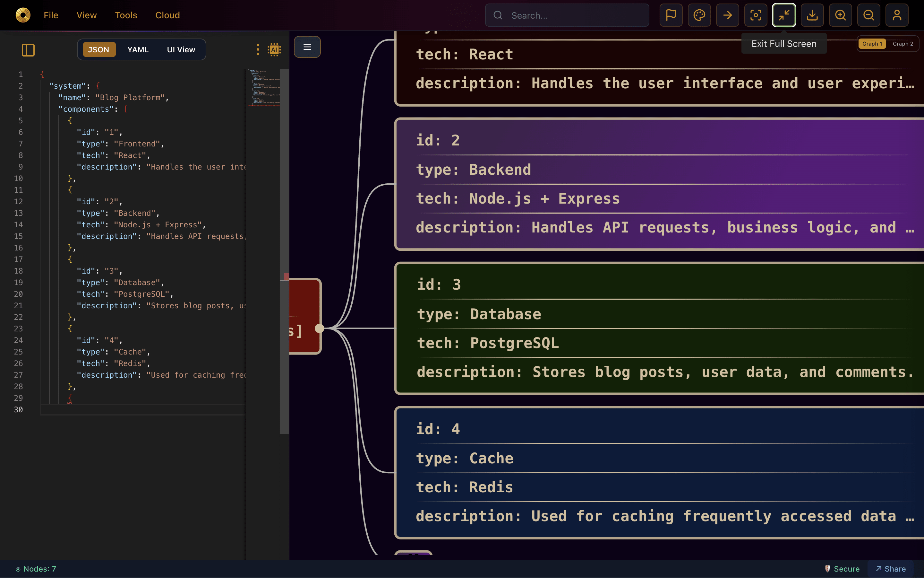Click description row starting "Handles API requests"
924x578 pixels.
[x=665, y=227]
